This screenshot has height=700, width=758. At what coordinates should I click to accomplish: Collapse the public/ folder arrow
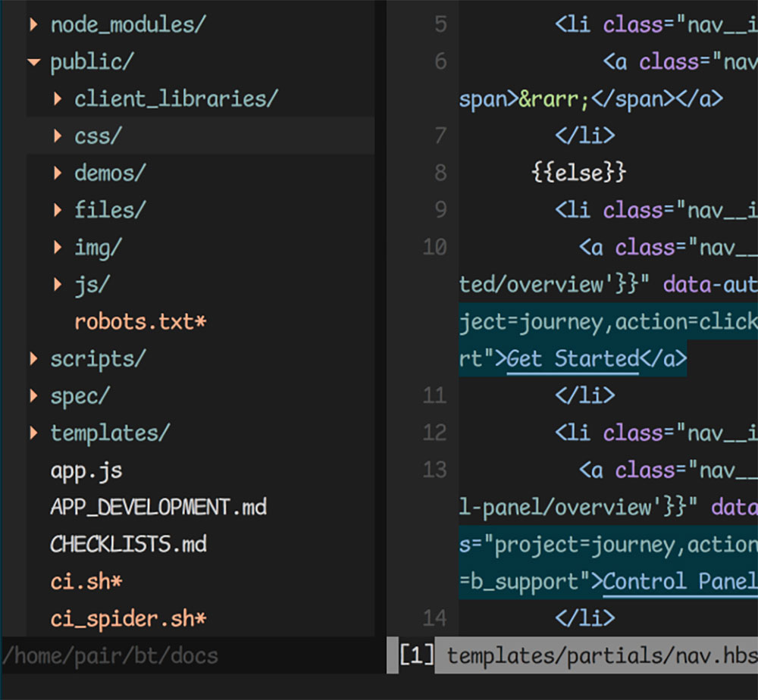(x=33, y=62)
